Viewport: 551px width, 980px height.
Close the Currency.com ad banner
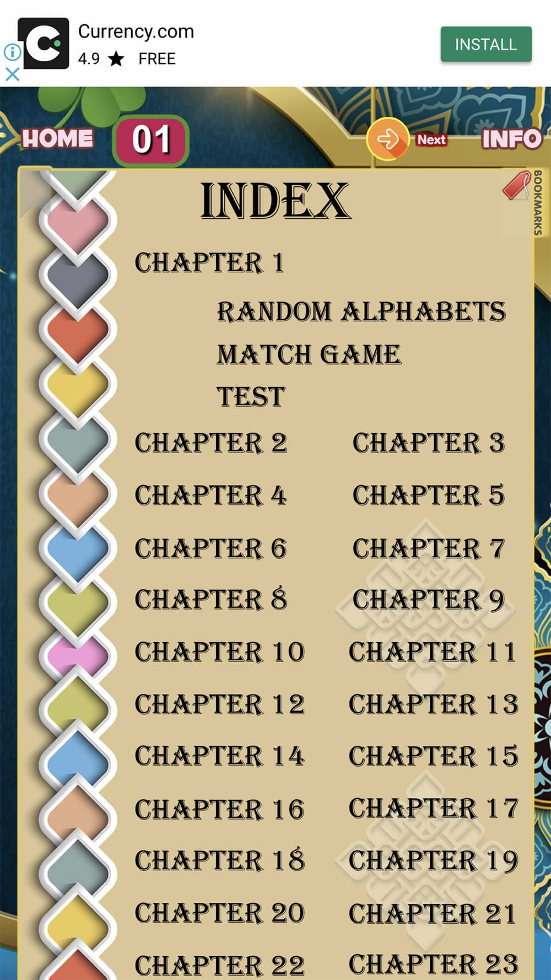12,74
